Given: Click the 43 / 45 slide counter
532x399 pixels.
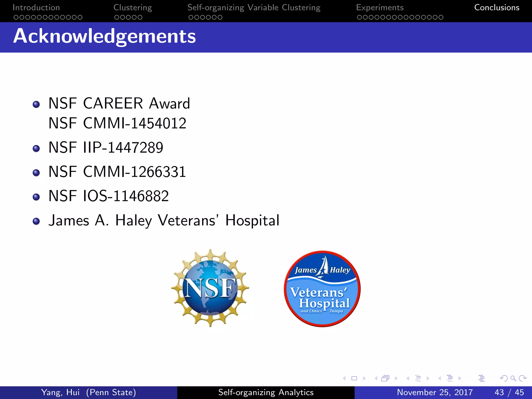Looking at the screenshot, I should coord(509,392).
